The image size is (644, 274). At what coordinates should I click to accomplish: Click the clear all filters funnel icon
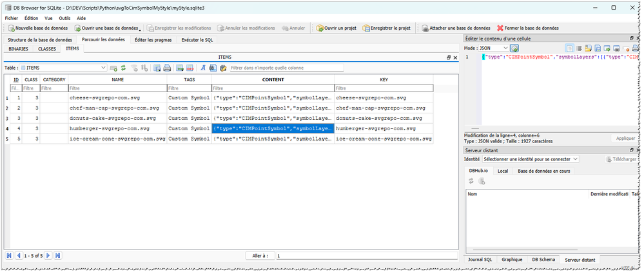[134, 68]
